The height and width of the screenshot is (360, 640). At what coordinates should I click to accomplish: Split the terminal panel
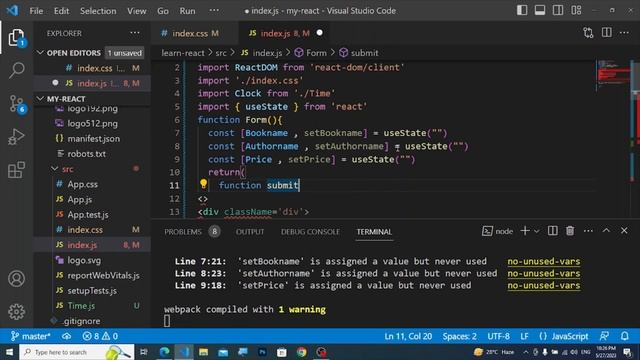[x=552, y=231]
